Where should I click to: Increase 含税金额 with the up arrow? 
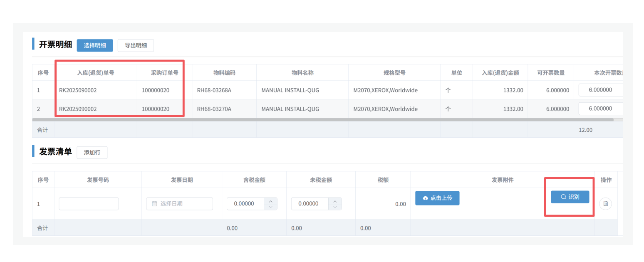point(271,200)
